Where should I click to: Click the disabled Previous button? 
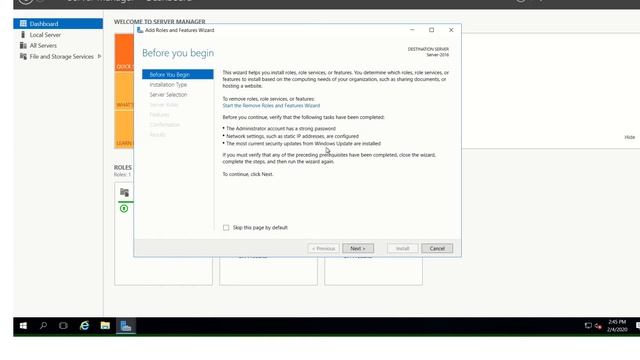[323, 248]
